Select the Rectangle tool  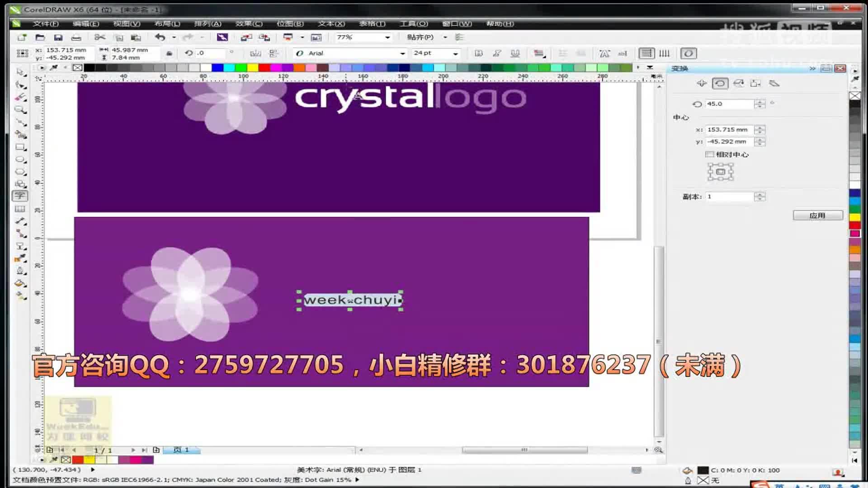[x=20, y=147]
